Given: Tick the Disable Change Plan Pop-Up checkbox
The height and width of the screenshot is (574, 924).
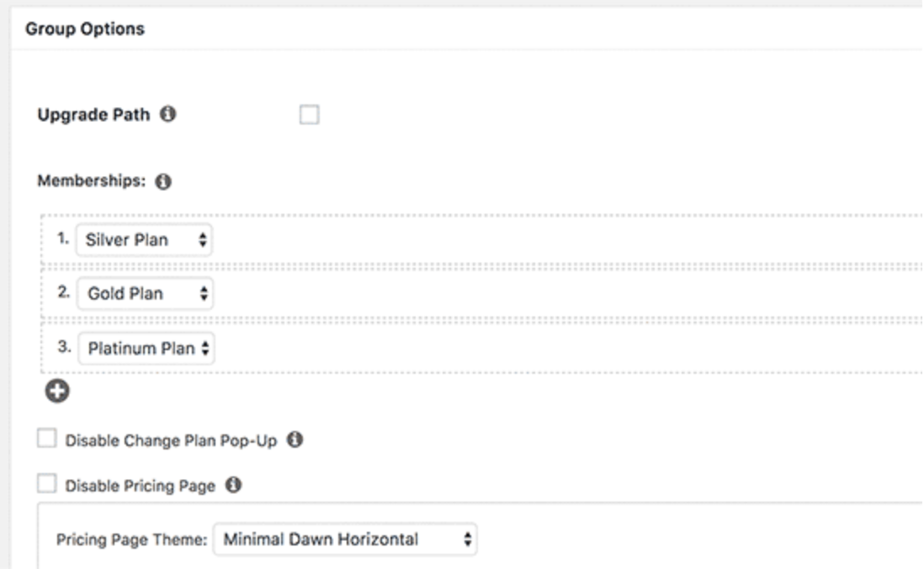Looking at the screenshot, I should point(47,439).
